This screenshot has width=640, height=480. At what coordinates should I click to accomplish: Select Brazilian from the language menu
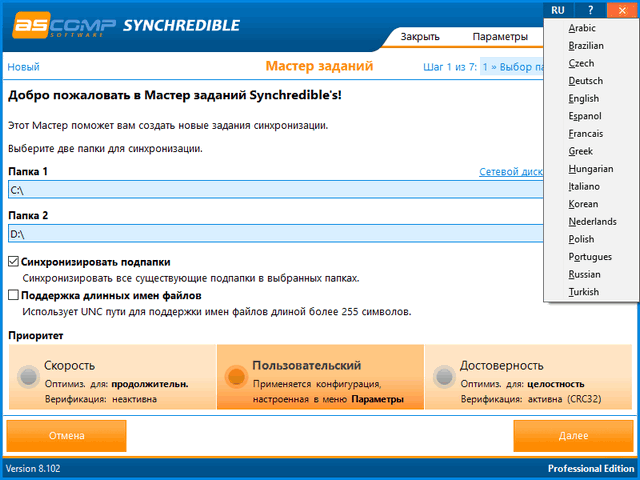tap(591, 46)
